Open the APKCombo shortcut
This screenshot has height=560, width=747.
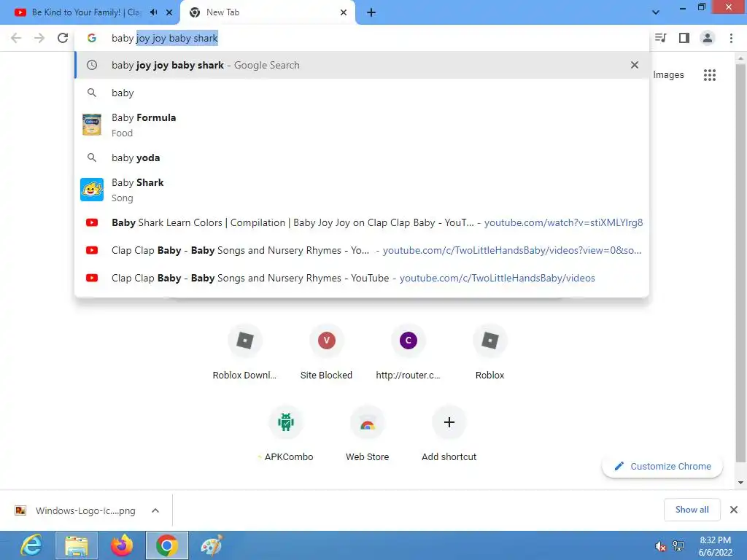pos(286,435)
